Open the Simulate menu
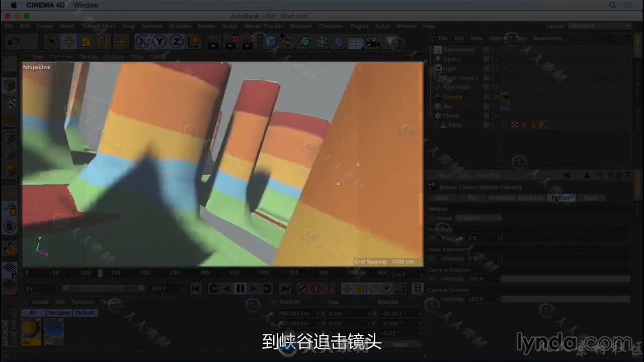This screenshot has width=644, height=362. 180,26
